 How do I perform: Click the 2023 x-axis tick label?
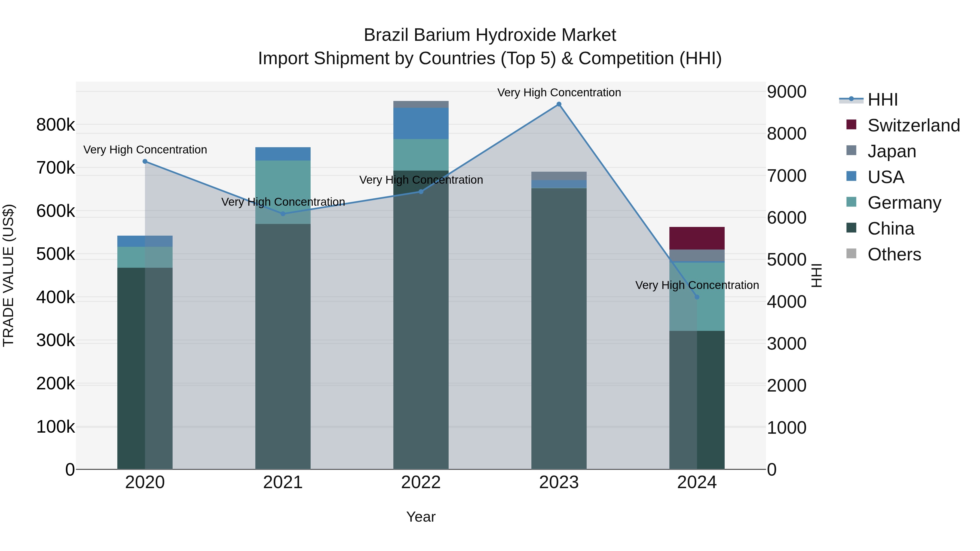(559, 482)
